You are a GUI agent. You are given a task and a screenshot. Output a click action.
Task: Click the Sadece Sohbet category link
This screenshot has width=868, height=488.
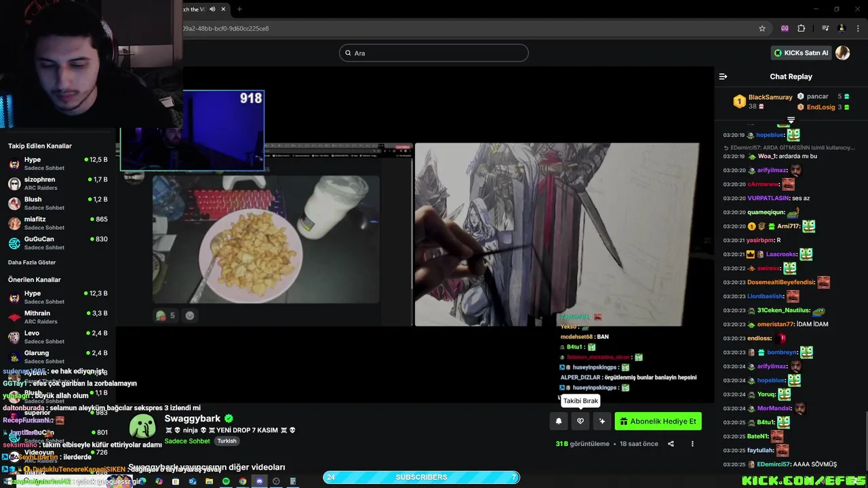pyautogui.click(x=187, y=441)
